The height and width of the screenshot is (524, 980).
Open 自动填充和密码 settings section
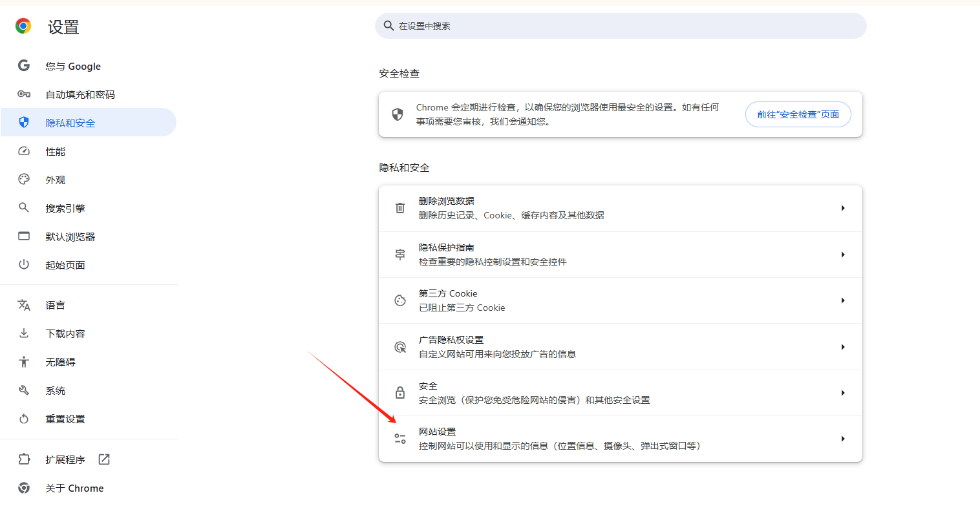coord(89,94)
